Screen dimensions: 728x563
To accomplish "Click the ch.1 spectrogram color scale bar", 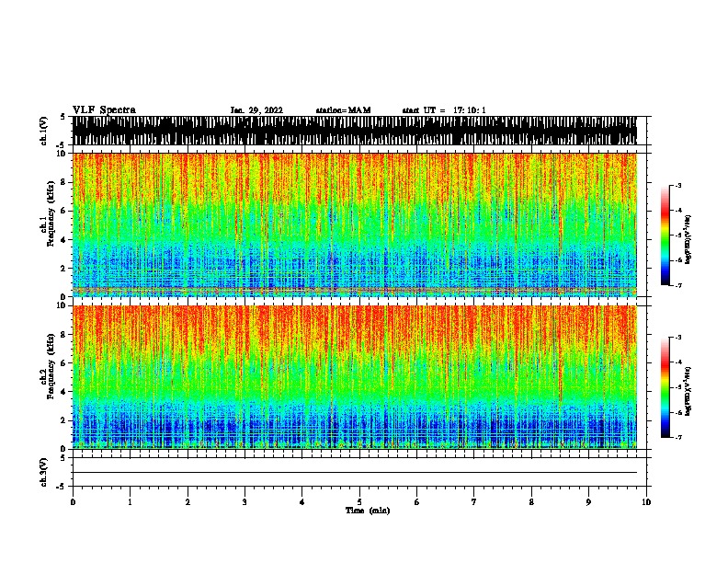I will pos(665,236).
